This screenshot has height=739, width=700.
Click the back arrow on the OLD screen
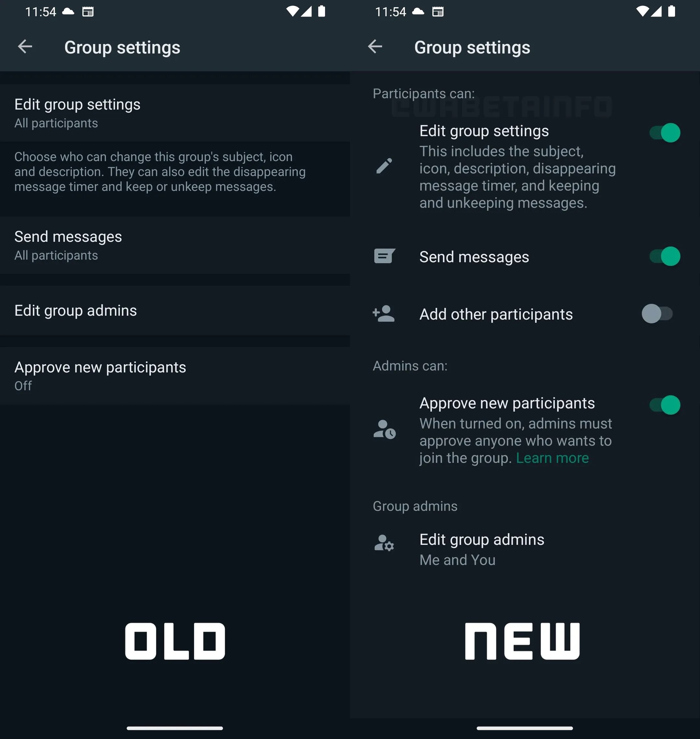25,47
